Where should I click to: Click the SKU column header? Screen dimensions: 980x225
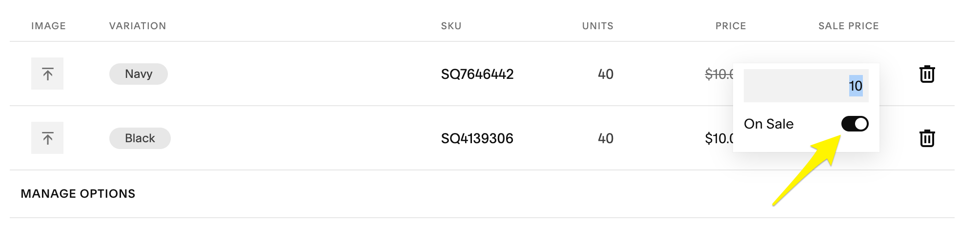(451, 26)
